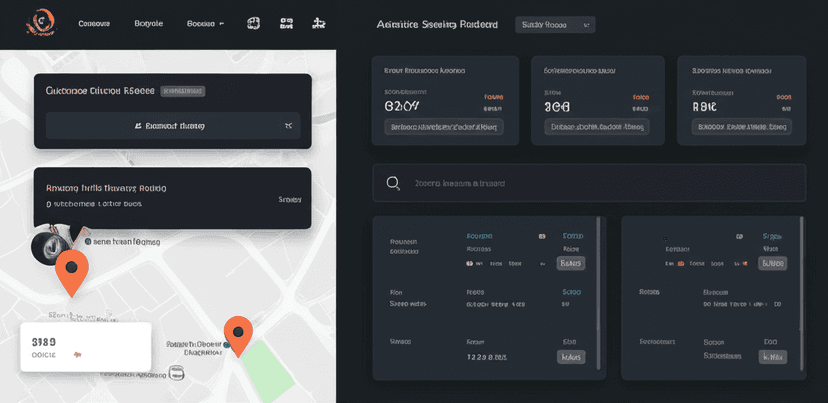Open the second navigation menu item in header
The height and width of the screenshot is (403, 828).
point(148,24)
